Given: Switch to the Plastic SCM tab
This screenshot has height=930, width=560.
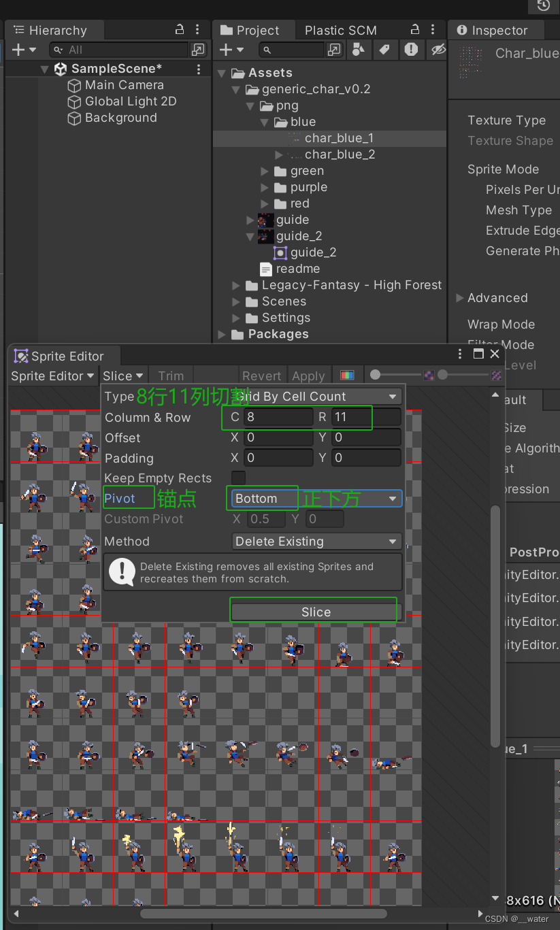Looking at the screenshot, I should tap(340, 31).
